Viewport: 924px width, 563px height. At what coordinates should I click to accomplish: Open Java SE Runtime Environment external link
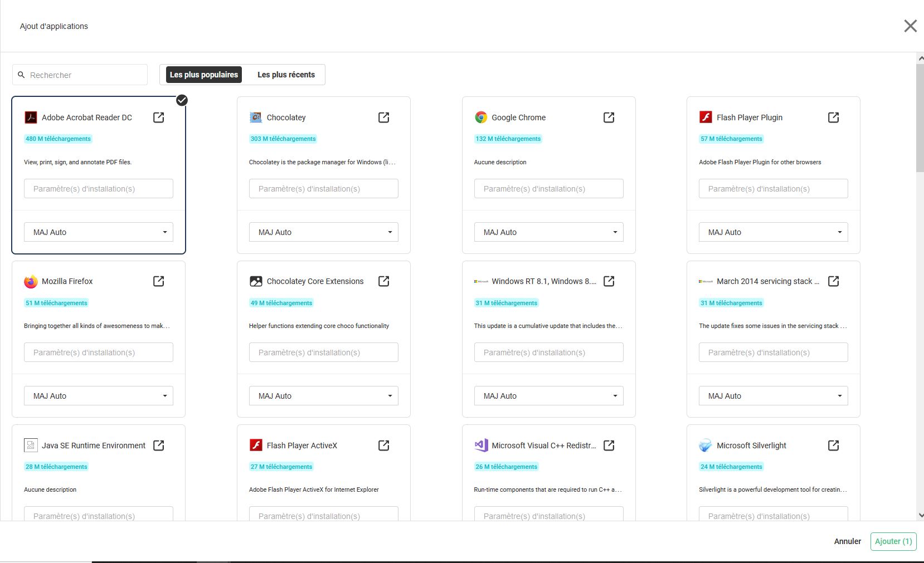pyautogui.click(x=159, y=445)
